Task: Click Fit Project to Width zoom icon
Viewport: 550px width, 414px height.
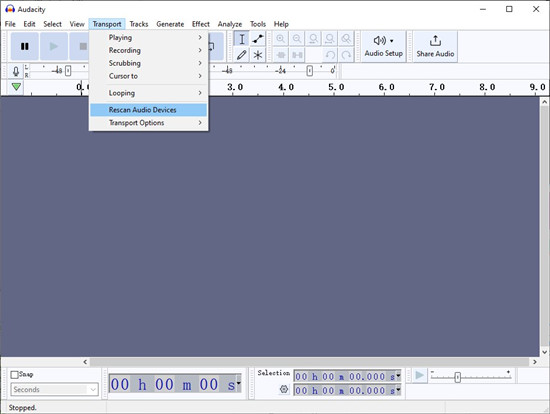Action: 330,39
